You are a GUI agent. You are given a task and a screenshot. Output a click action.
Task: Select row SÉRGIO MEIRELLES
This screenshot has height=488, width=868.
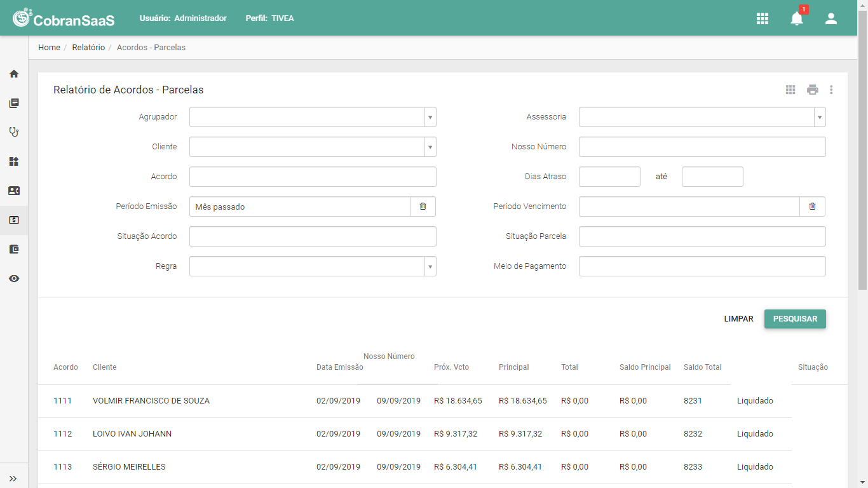pyautogui.click(x=415, y=467)
